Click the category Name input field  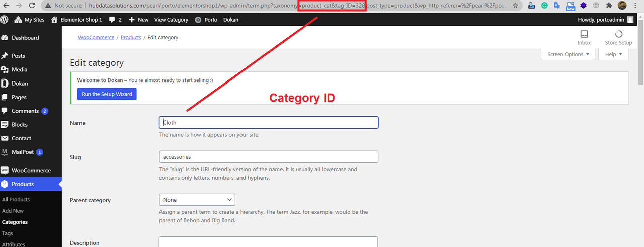(x=268, y=122)
